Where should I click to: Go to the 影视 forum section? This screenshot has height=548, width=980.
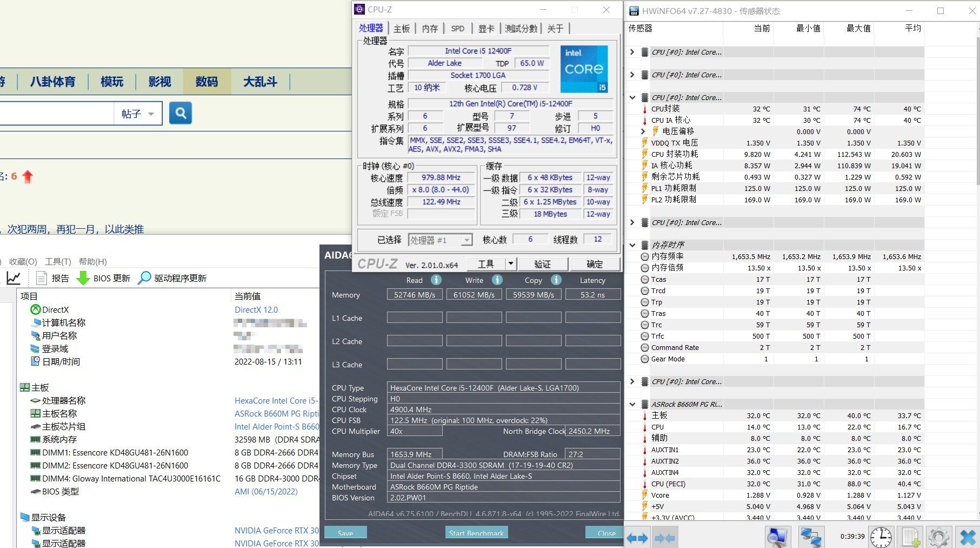pyautogui.click(x=159, y=82)
